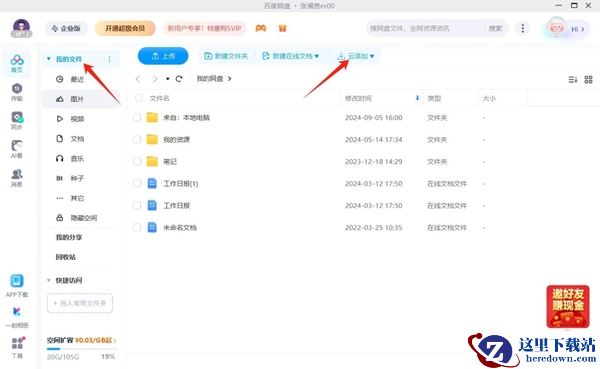Image resolution: width=600 pixels, height=369 pixels.
Task: Click the list sort icon at top right
Action: [x=573, y=80]
